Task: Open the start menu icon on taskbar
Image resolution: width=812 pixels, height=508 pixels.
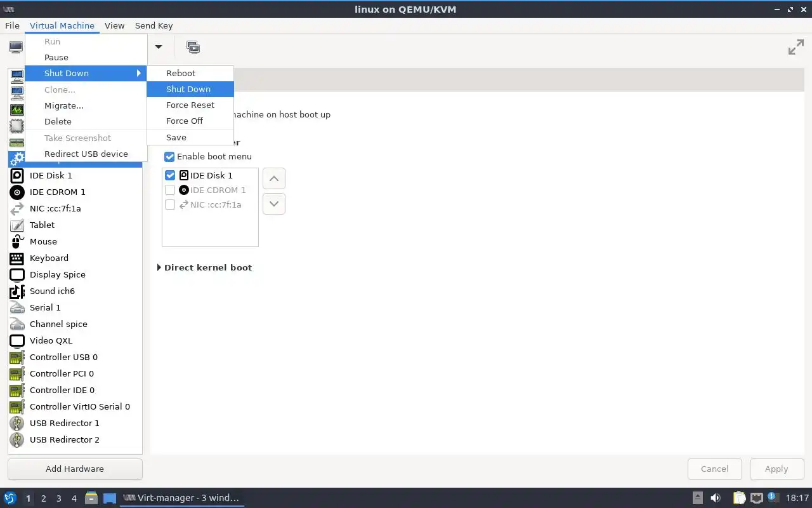Action: tap(10, 498)
